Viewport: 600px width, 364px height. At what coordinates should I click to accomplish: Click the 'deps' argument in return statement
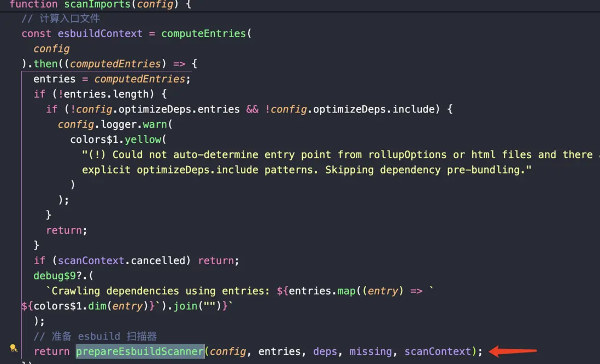[x=325, y=351]
